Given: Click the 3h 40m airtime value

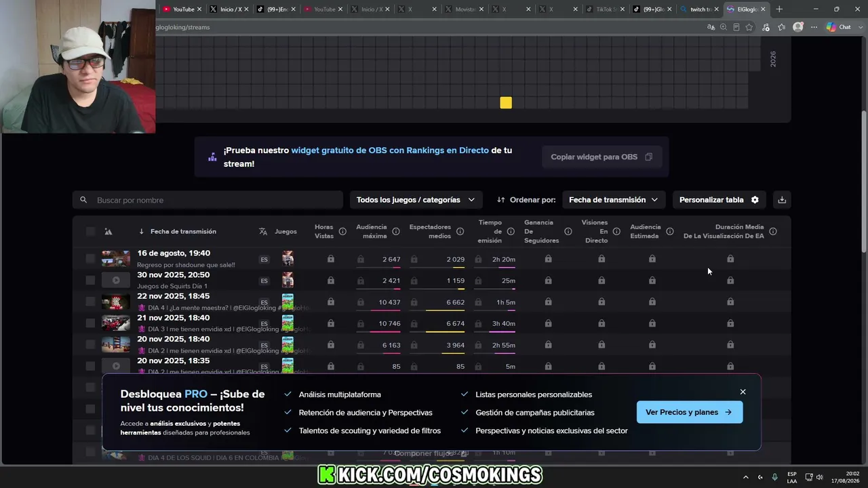Looking at the screenshot, I should pyautogui.click(x=504, y=323).
